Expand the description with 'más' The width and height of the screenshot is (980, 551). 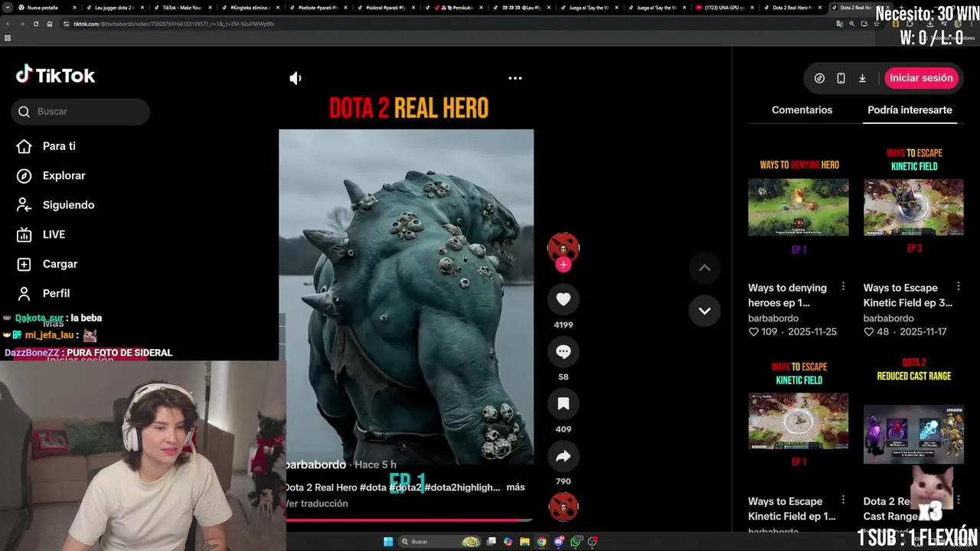click(x=515, y=487)
